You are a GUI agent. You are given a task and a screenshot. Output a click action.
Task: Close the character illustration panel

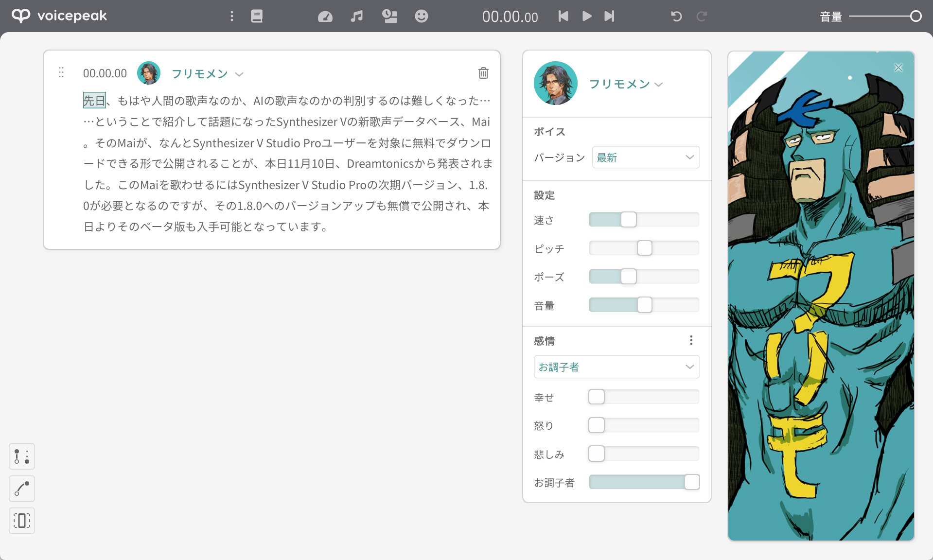click(x=898, y=68)
